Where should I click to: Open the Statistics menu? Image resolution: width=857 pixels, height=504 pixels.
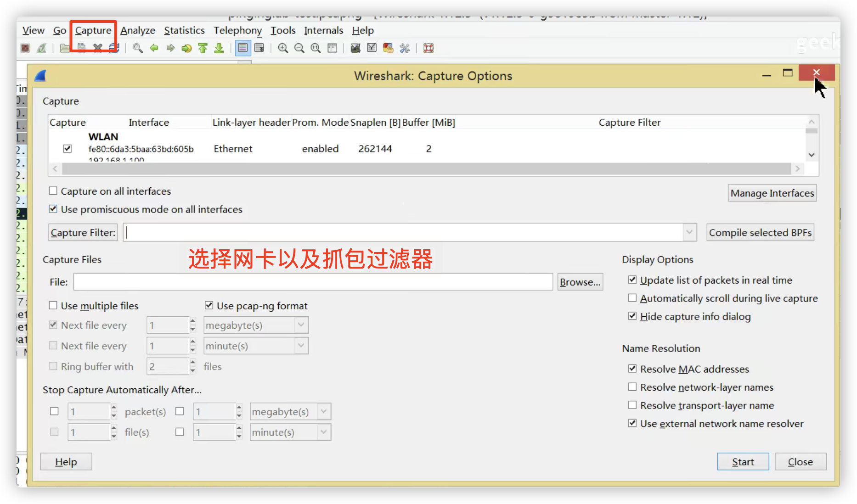(x=184, y=30)
